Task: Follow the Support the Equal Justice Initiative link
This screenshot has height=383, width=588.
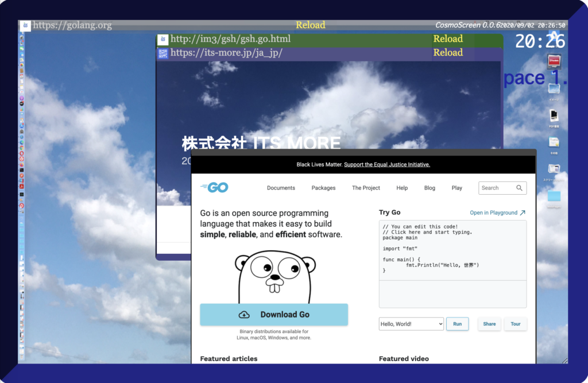Action: 386,165
